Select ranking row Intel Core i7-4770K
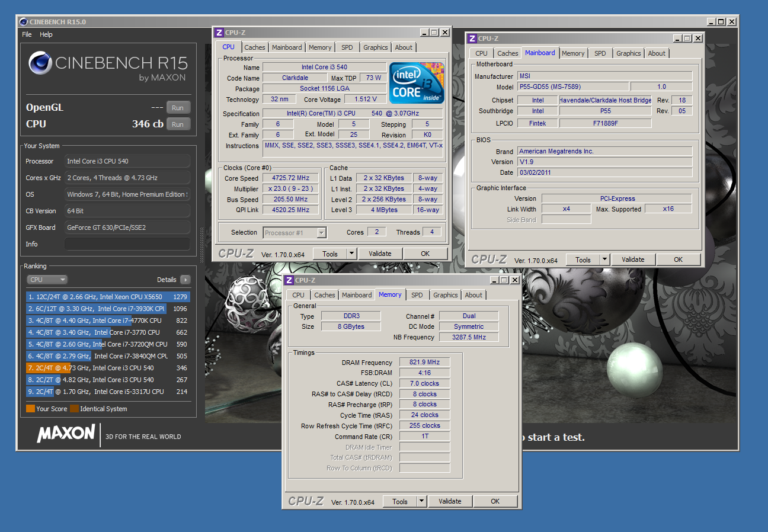 pos(108,321)
